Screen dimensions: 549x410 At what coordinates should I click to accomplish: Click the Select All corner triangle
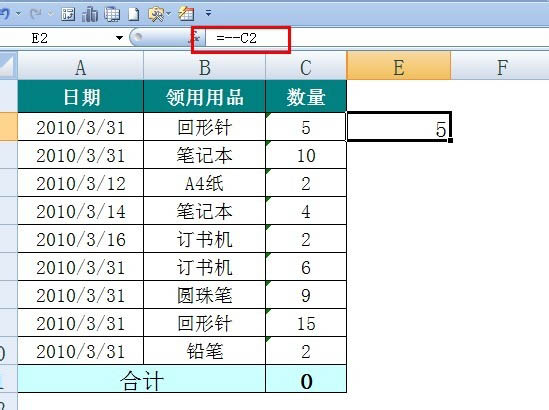click(8, 66)
